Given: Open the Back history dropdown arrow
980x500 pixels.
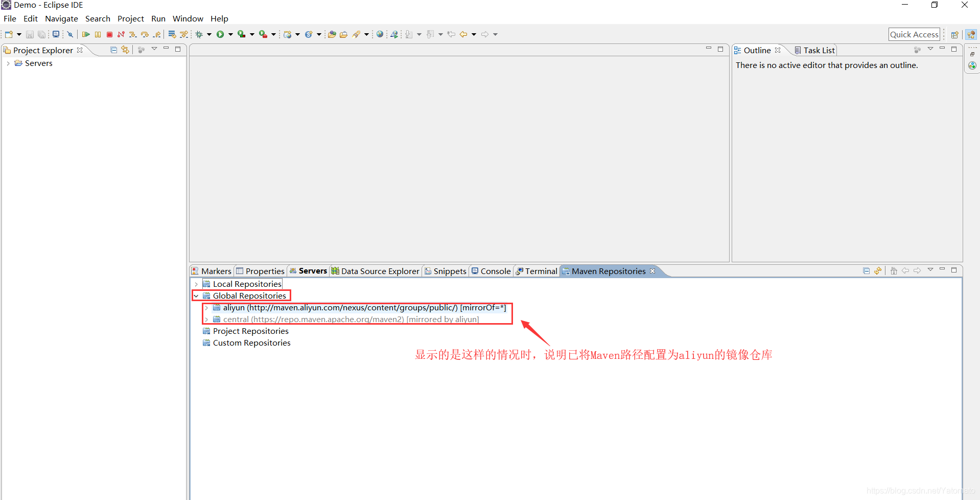Looking at the screenshot, I should click(474, 34).
